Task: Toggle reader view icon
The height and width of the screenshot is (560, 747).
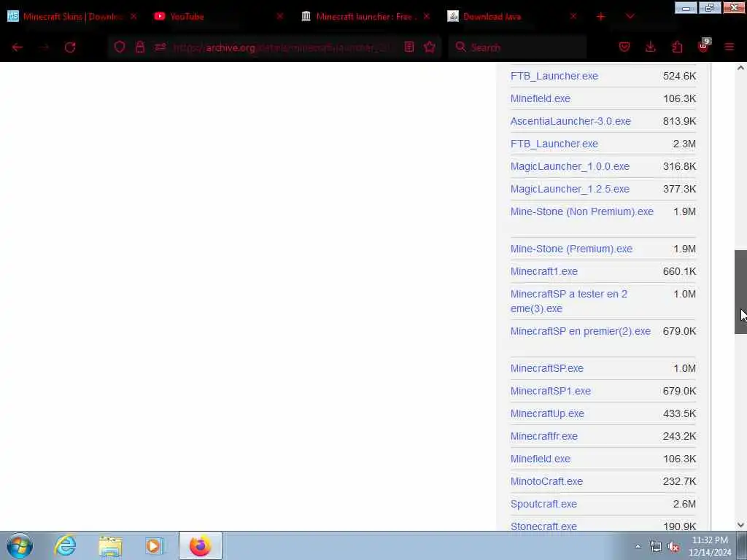Action: [409, 47]
